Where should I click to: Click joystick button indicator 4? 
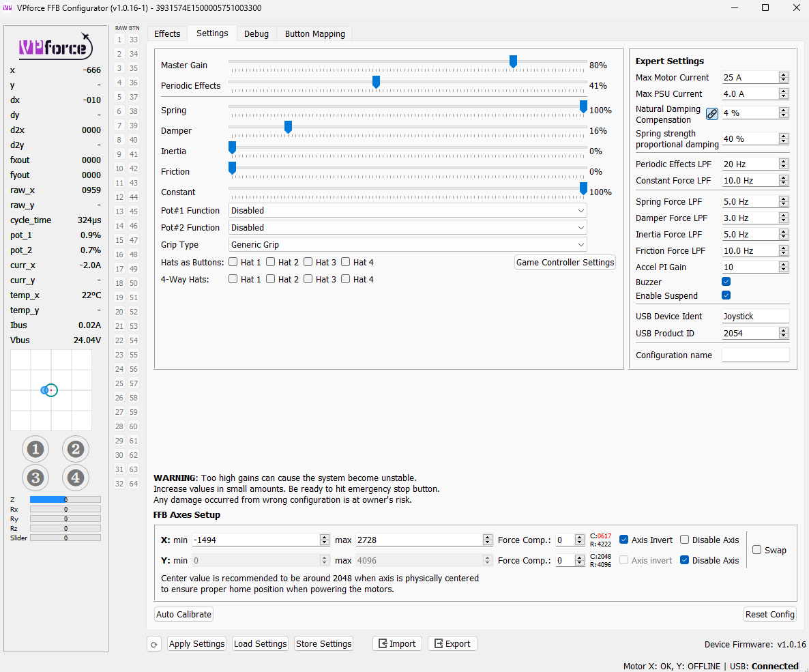tap(75, 478)
